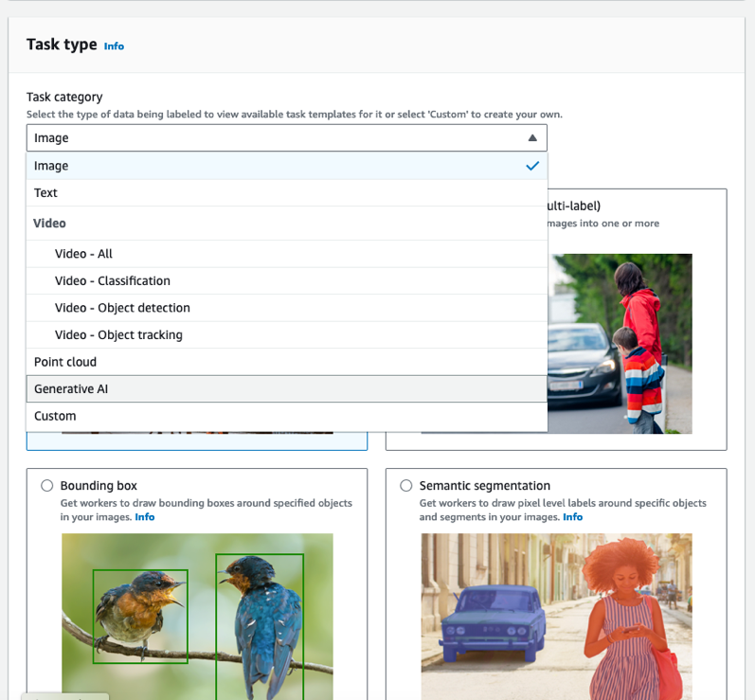Click the blue checkmark beside Image
This screenshot has width=755, height=700.
point(532,166)
